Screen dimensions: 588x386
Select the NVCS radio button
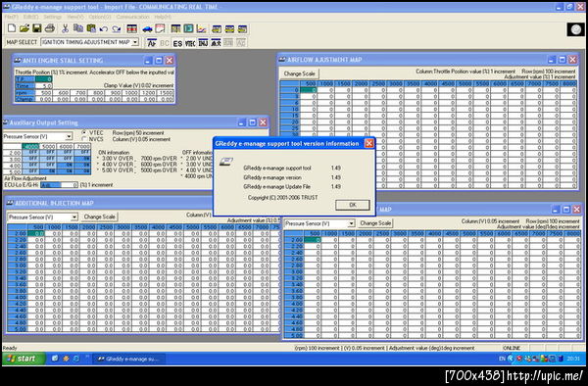tap(84, 139)
